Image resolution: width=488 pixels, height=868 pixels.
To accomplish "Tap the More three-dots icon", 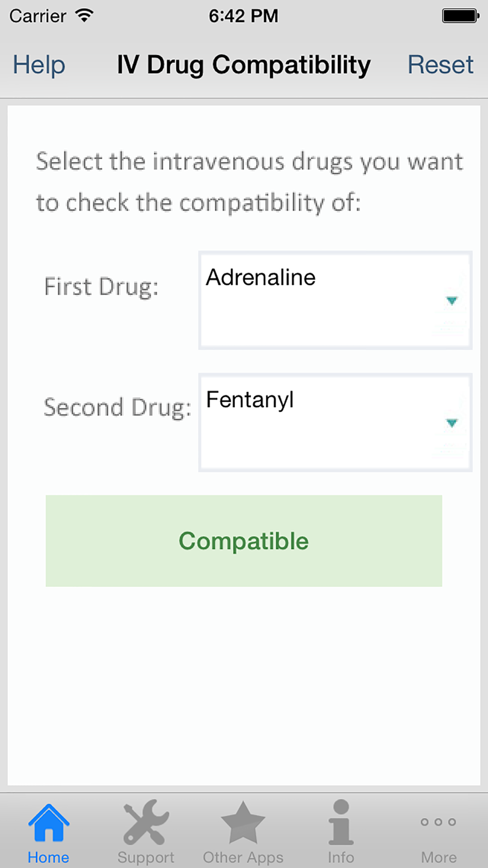I will pos(438,822).
